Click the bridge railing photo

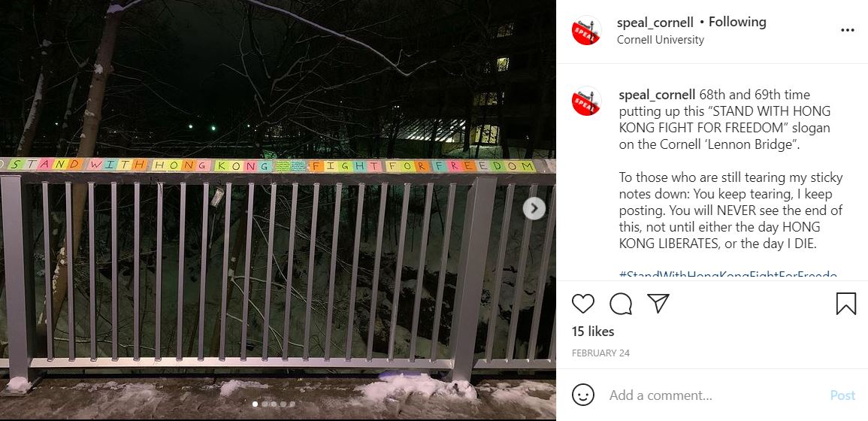278,210
